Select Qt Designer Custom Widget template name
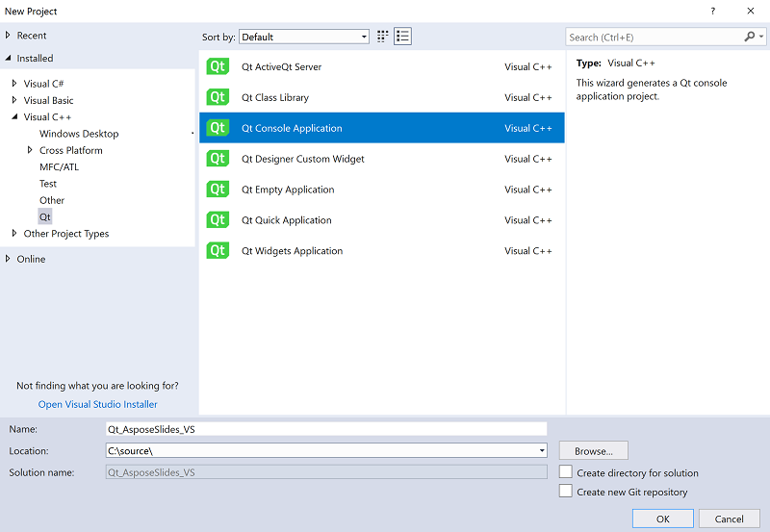 303,159
